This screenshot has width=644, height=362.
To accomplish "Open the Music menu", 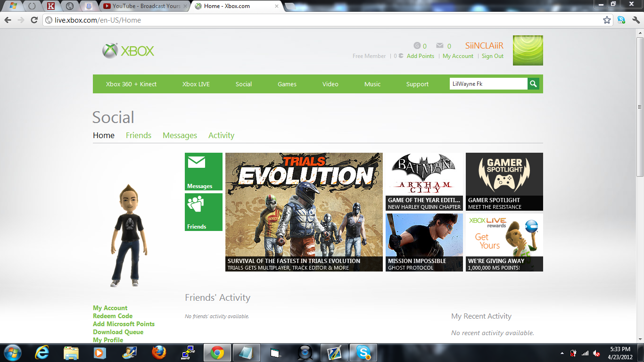I will click(x=372, y=84).
